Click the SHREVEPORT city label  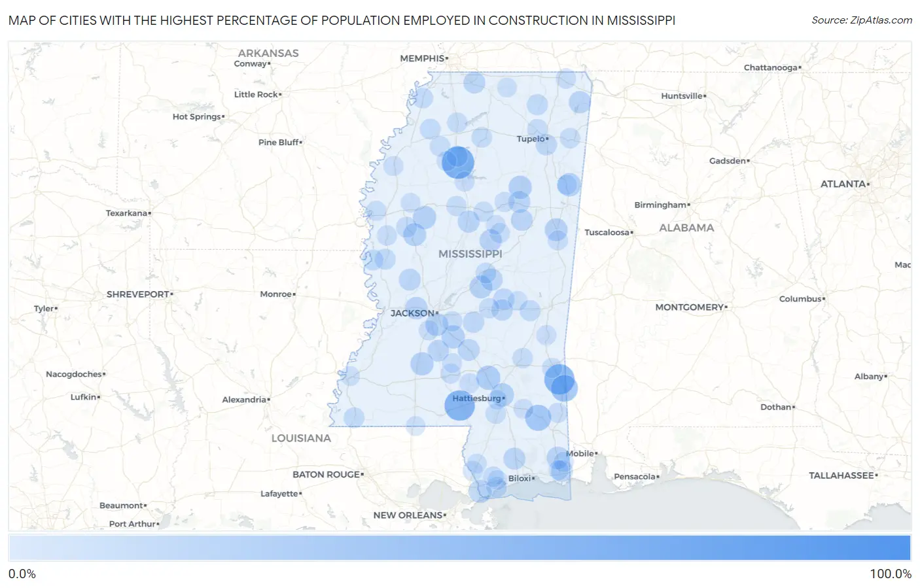click(x=138, y=294)
